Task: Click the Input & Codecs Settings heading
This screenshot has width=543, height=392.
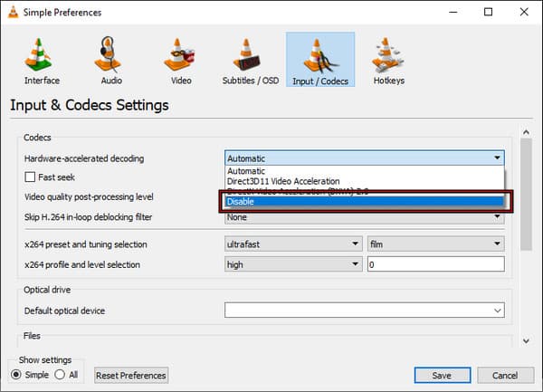Action: click(90, 105)
